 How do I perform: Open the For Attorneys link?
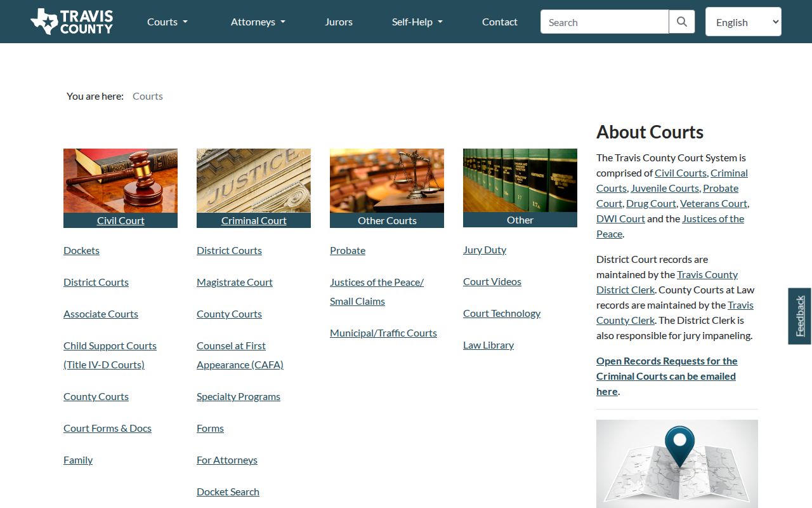coord(227,460)
